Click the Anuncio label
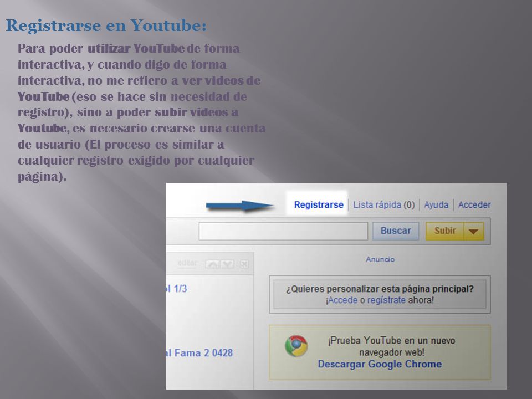Image resolution: width=532 pixels, height=399 pixels. tap(380, 259)
